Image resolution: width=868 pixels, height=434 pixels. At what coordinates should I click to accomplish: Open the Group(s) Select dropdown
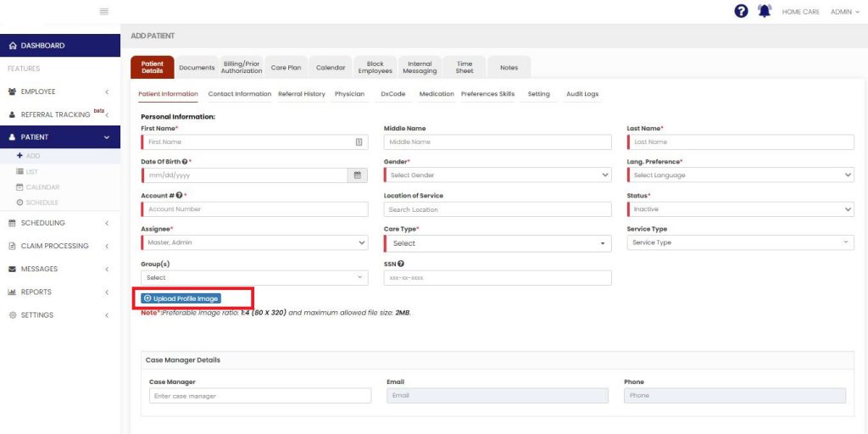pos(254,277)
